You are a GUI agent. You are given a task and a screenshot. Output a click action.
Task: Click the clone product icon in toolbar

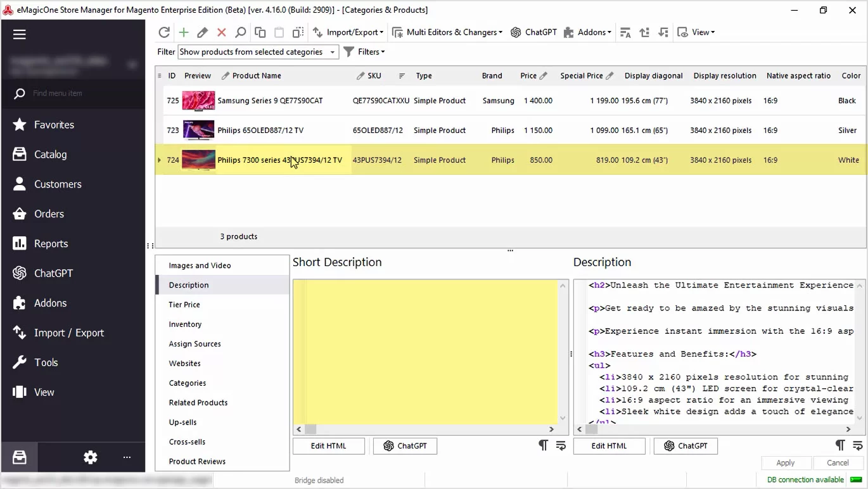pyautogui.click(x=298, y=32)
